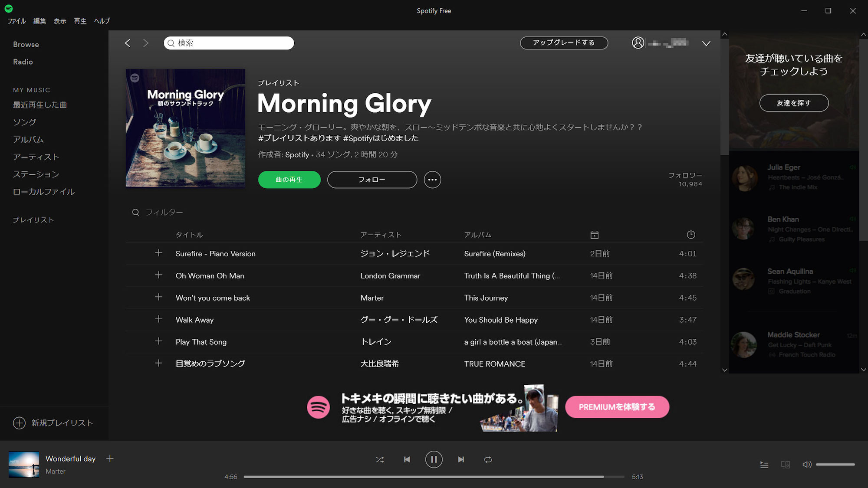This screenshot has height=488, width=868.
Task: Open artist London Grammar
Action: click(x=391, y=276)
